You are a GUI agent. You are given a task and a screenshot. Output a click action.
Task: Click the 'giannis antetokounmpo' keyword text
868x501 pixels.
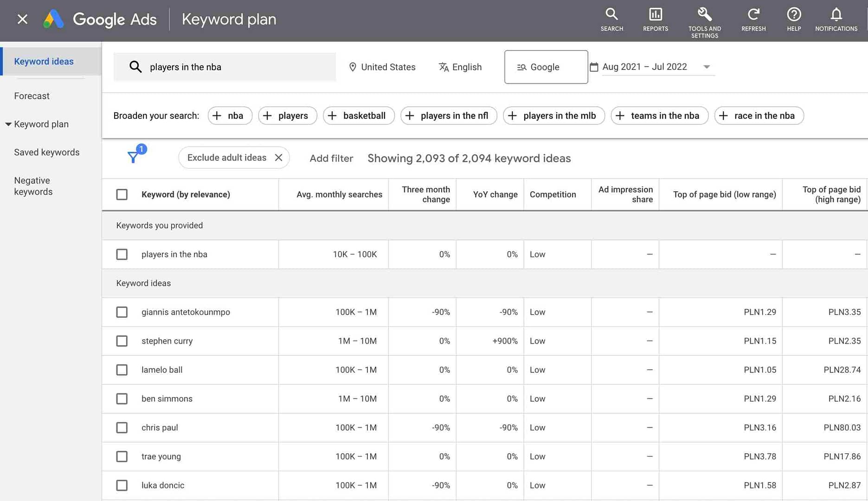click(x=186, y=312)
